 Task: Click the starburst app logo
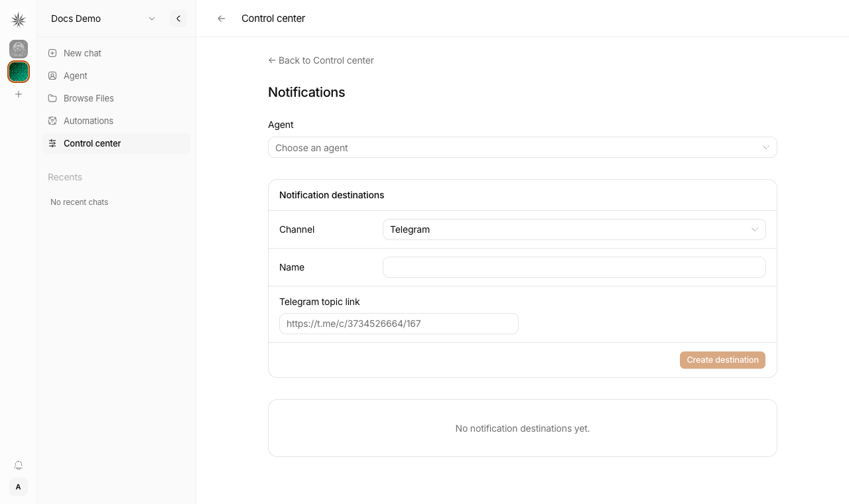coord(19,20)
